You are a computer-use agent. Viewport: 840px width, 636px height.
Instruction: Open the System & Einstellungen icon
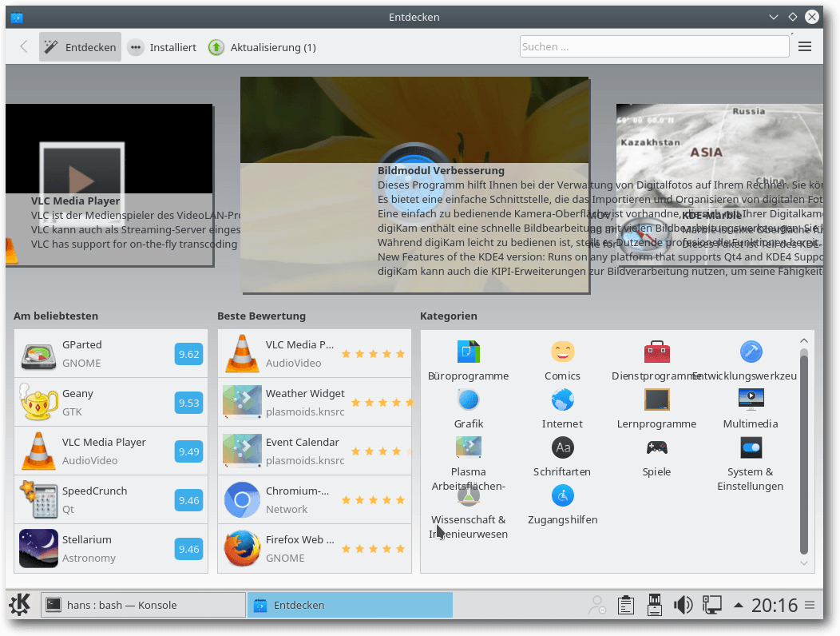(751, 447)
